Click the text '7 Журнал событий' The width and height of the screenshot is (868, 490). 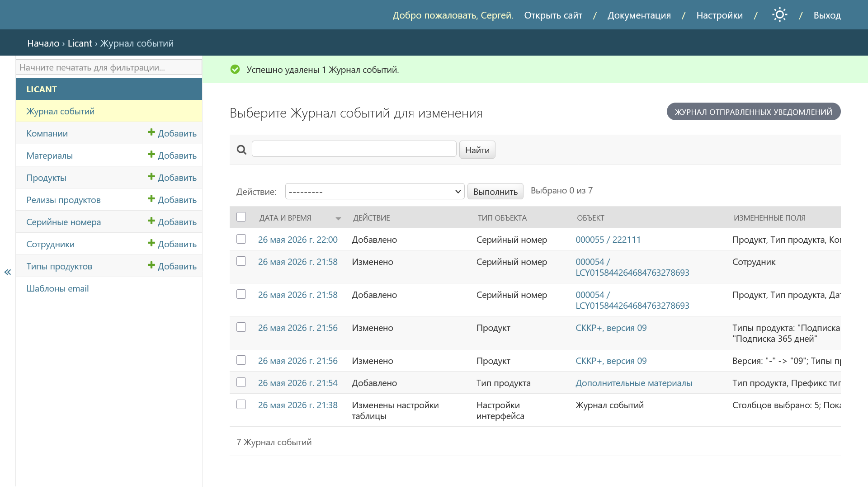(x=274, y=442)
